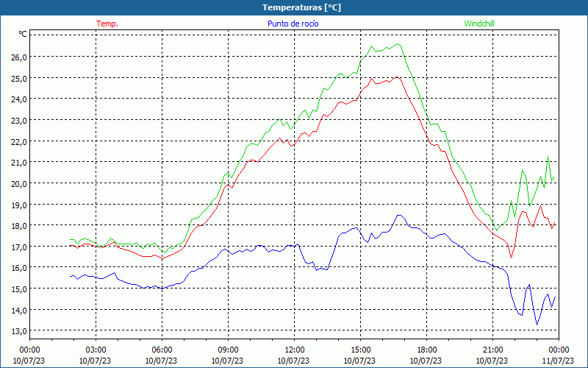Click the 25,0 y-axis value
This screenshot has height=368, width=588.
point(19,78)
